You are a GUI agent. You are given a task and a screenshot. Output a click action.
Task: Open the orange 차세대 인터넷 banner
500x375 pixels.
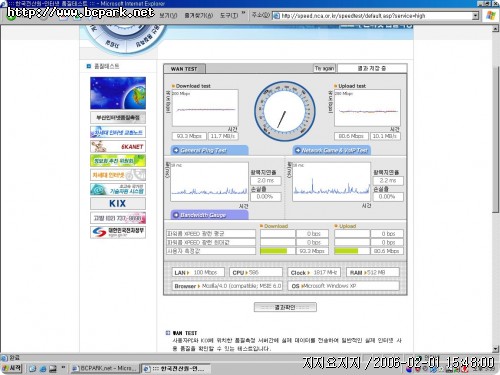(118, 175)
